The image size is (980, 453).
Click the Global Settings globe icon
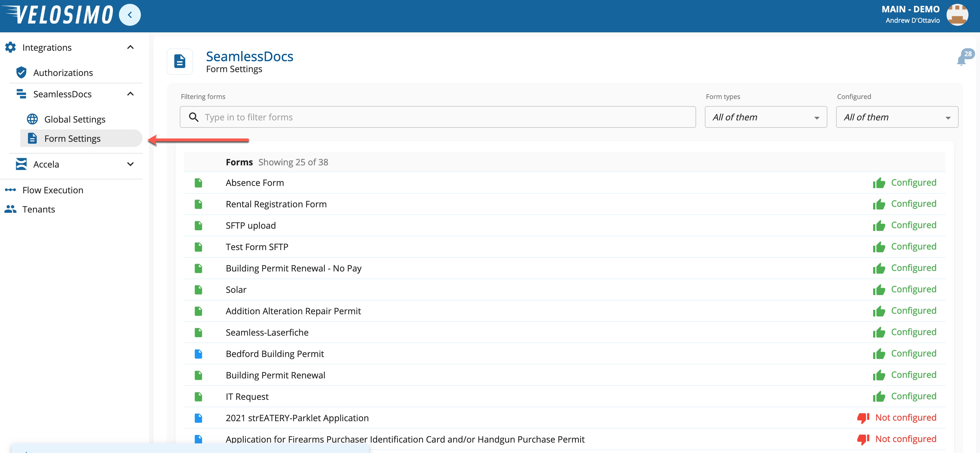(32, 119)
